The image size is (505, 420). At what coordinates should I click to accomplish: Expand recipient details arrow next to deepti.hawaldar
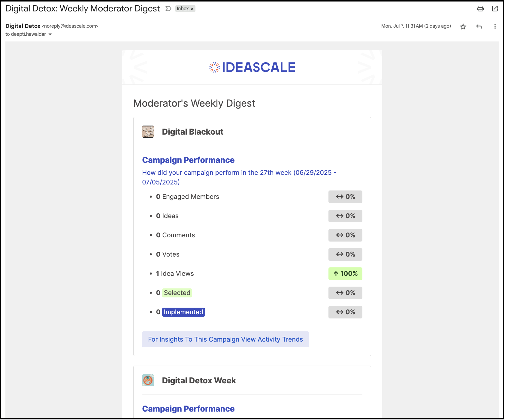pyautogui.click(x=50, y=34)
